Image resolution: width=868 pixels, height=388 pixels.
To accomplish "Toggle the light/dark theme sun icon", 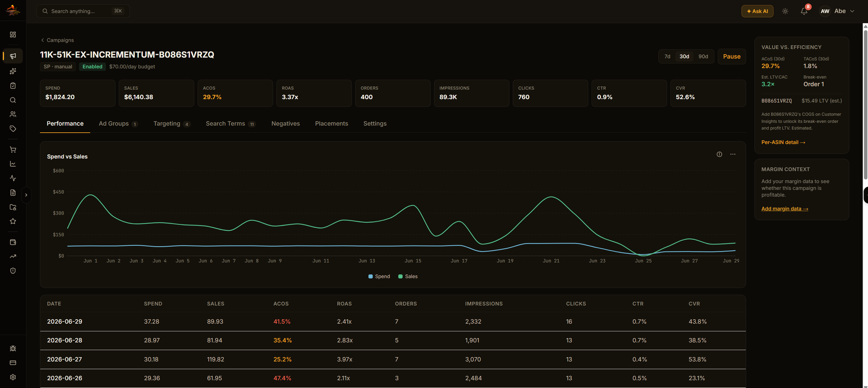I will pos(785,11).
